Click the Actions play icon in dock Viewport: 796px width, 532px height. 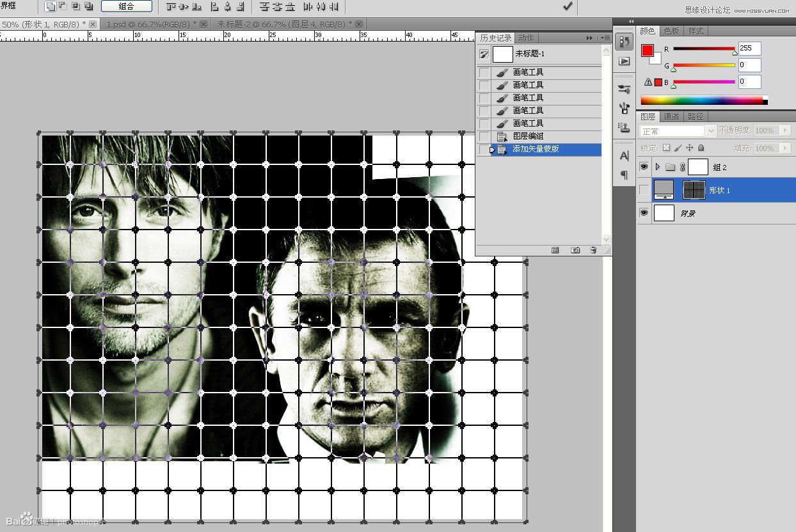[x=624, y=61]
